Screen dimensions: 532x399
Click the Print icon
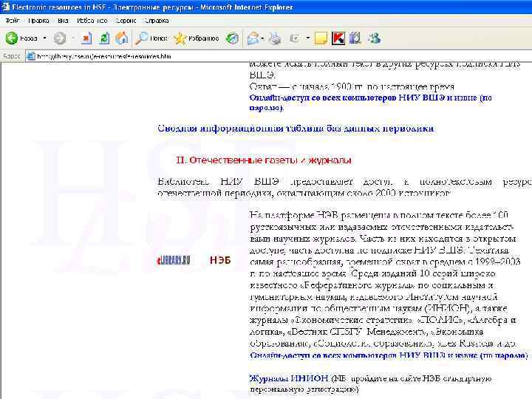point(275,38)
